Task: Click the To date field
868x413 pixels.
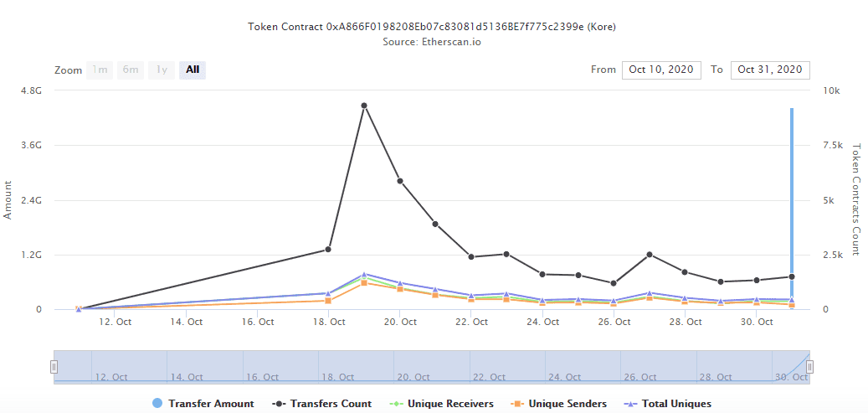Action: click(x=770, y=70)
